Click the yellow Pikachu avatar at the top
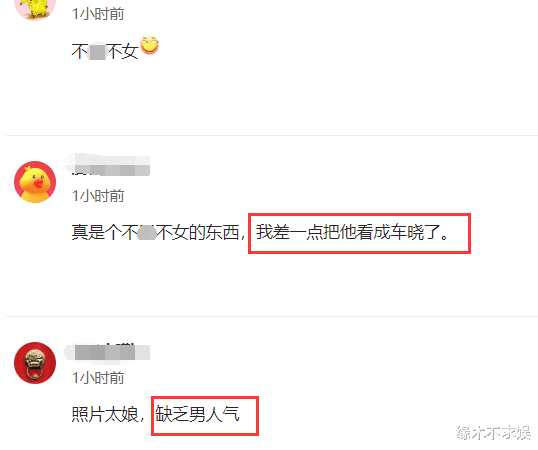 pos(35,8)
